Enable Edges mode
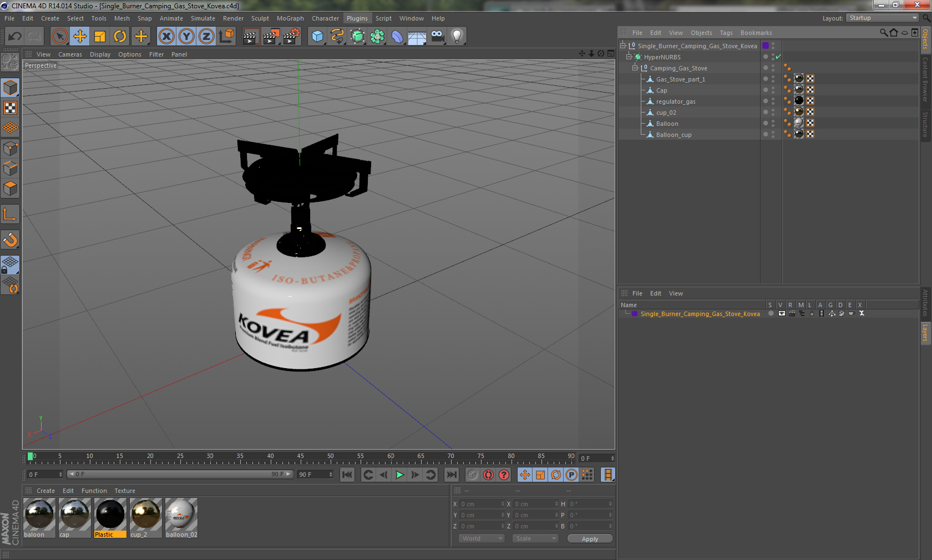Image resolution: width=932 pixels, height=560 pixels. (11, 169)
